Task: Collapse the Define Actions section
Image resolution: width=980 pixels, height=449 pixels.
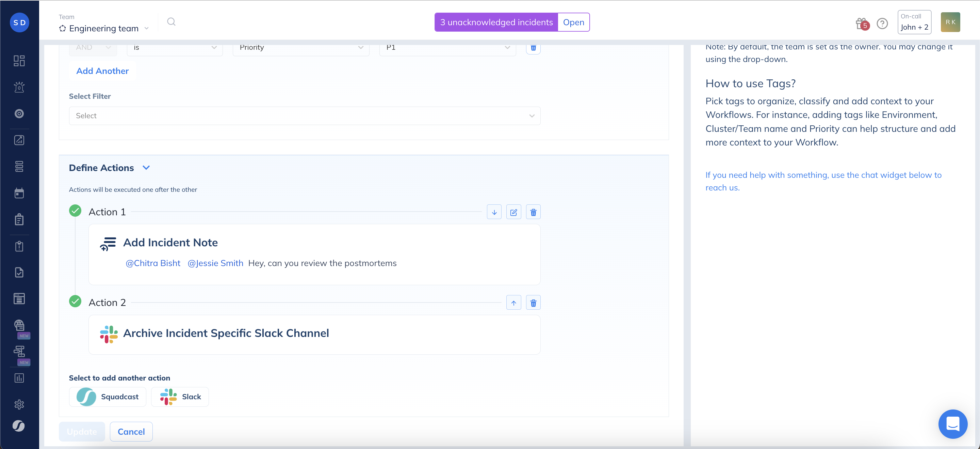Action: [x=146, y=168]
